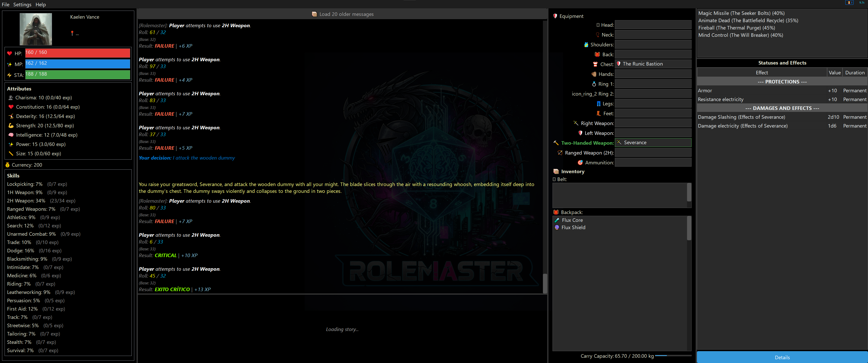Click the icon beside Load 20 older messages
Viewport: 868px width, 363px height.
click(314, 14)
